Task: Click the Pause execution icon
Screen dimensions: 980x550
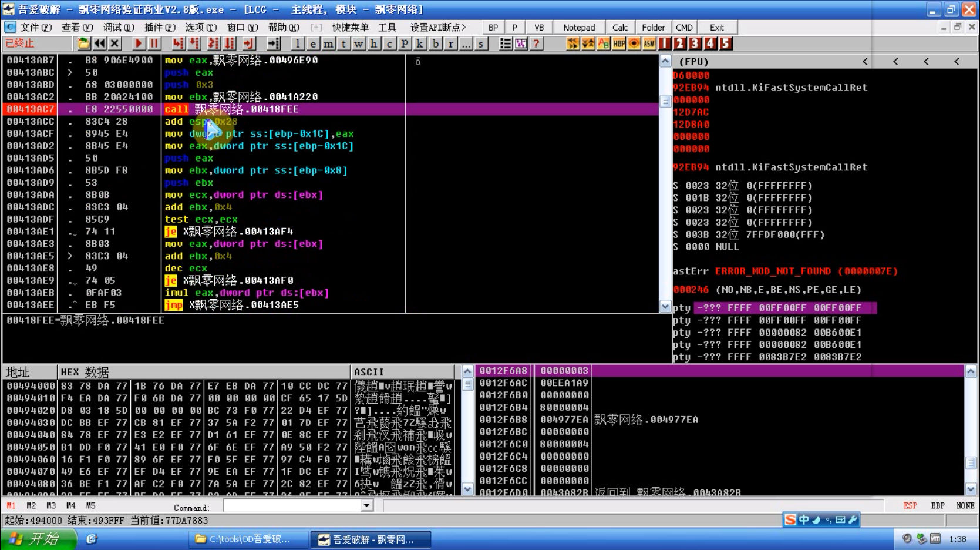Action: click(x=154, y=43)
